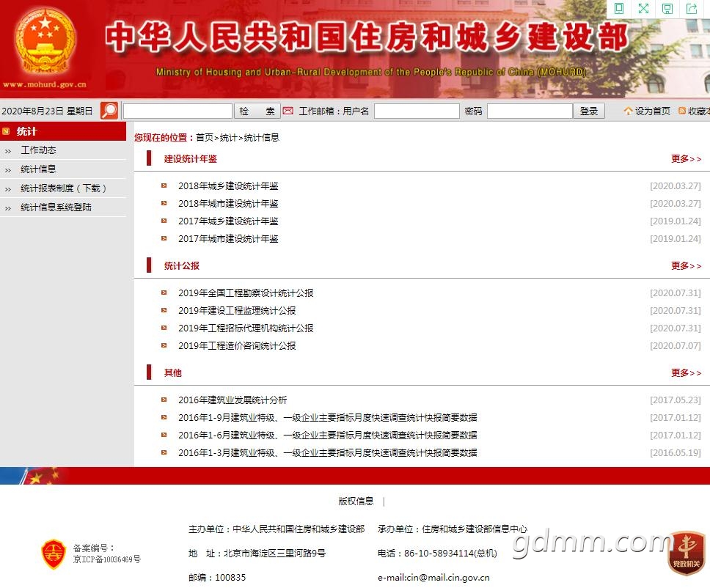Click 首页 in the breadcrumb
710x588 pixels.
204,138
